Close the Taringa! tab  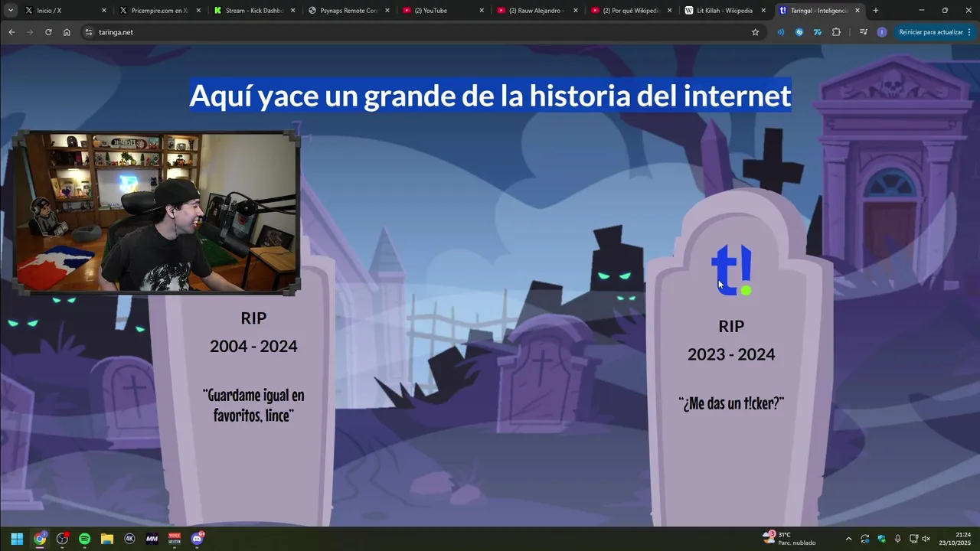[x=857, y=11]
